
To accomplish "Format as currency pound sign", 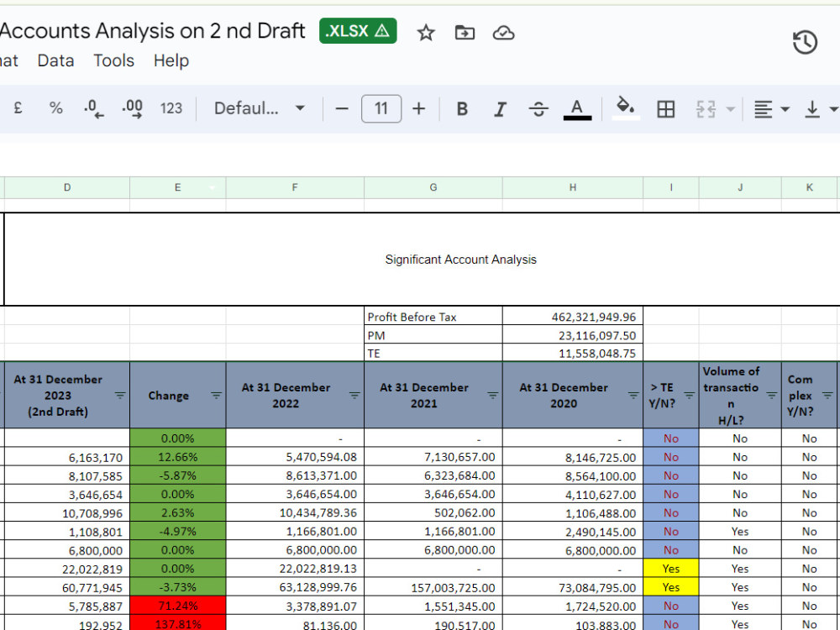I will pyautogui.click(x=18, y=108).
